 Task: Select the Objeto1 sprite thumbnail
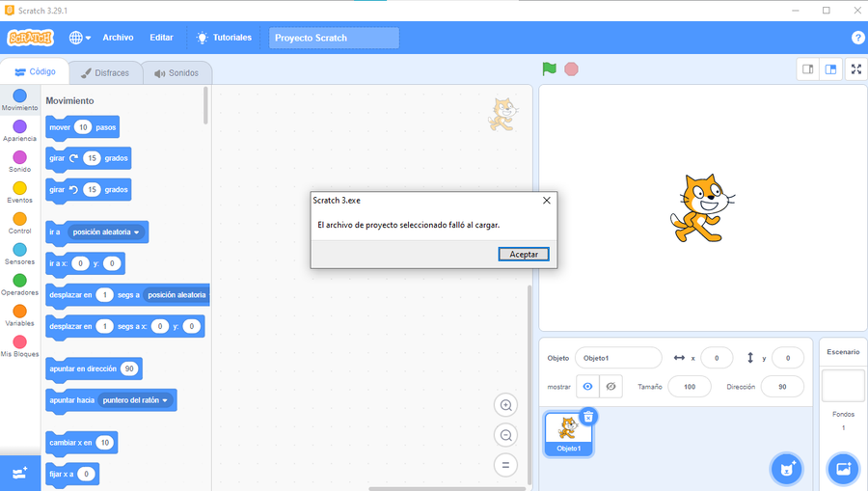coord(568,434)
